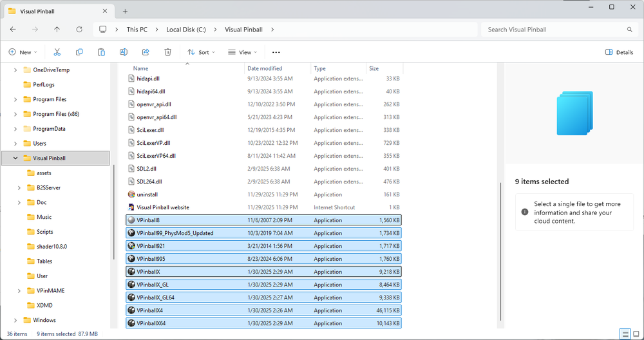Viewport: 644px width, 340px height.
Task: Open the Sort dropdown menu
Action: tap(201, 52)
